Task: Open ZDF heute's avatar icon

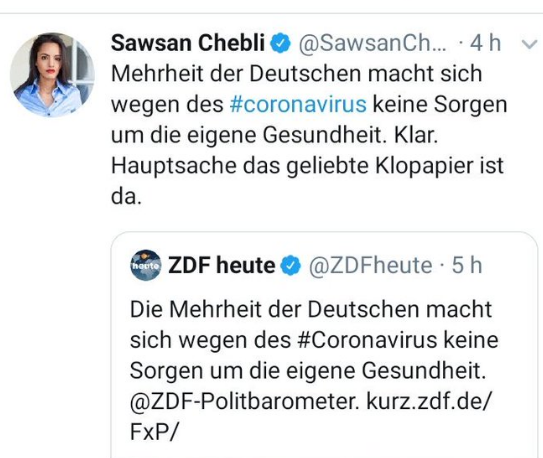Action: coord(146,265)
